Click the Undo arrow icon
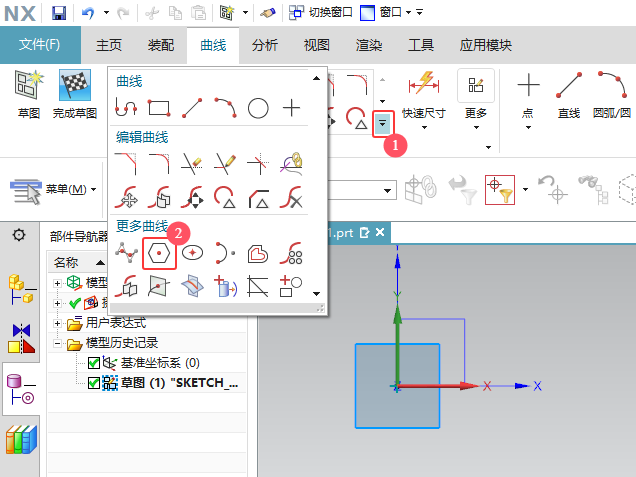Viewport: 636px width, 477px height. coord(88,13)
